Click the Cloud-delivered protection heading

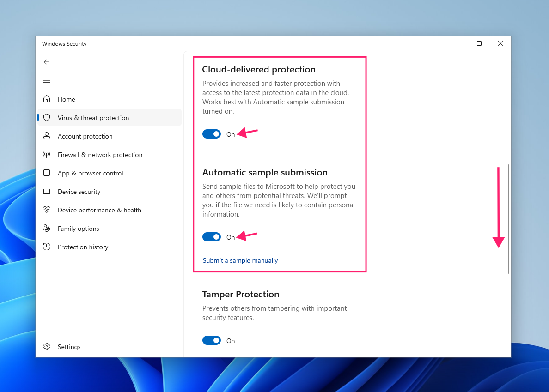click(x=259, y=69)
